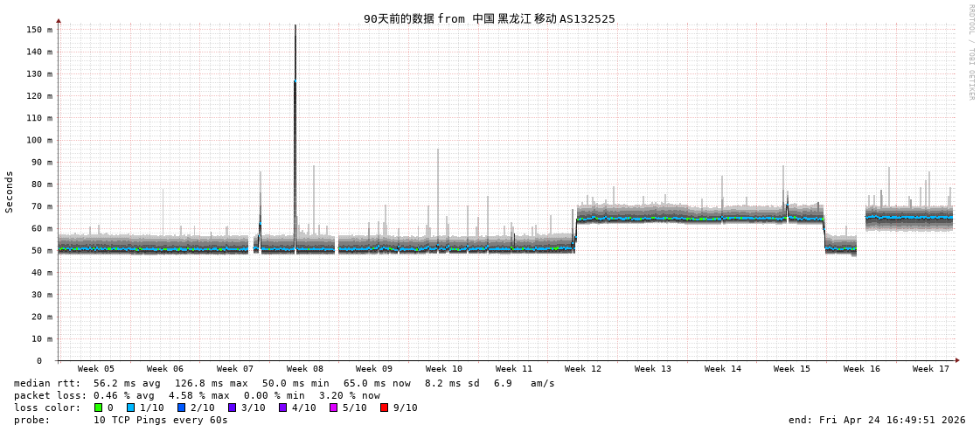Pick the purple 3/10 loss swatch
980x432 pixels.
(232, 408)
